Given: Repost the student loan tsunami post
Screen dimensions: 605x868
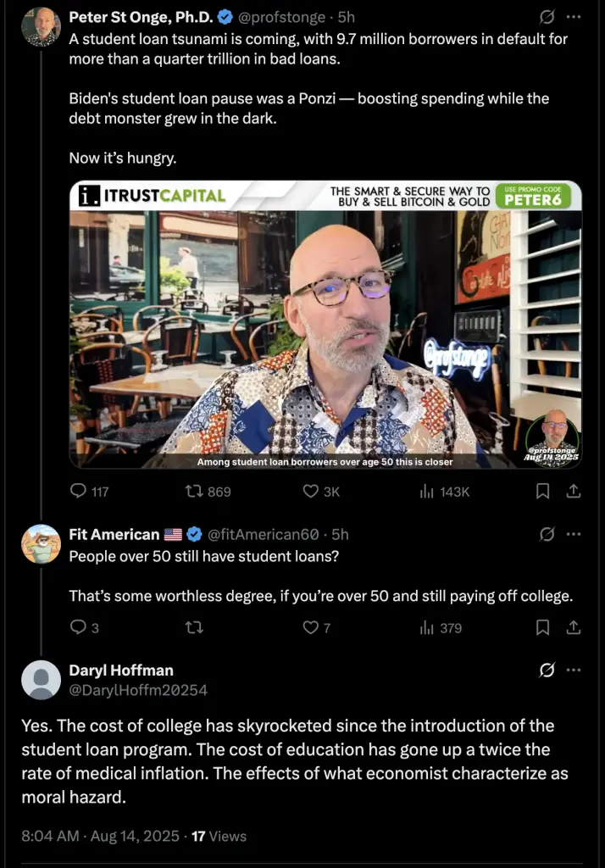Looking at the screenshot, I should 208,491.
